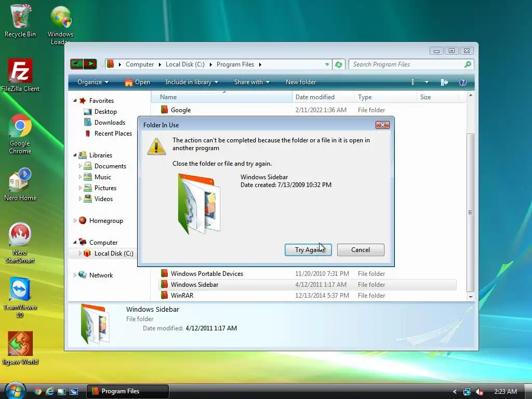This screenshot has width=532, height=399.
Task: Click Local Disk (C:) breadcrumb segment
Action: pyautogui.click(x=185, y=64)
